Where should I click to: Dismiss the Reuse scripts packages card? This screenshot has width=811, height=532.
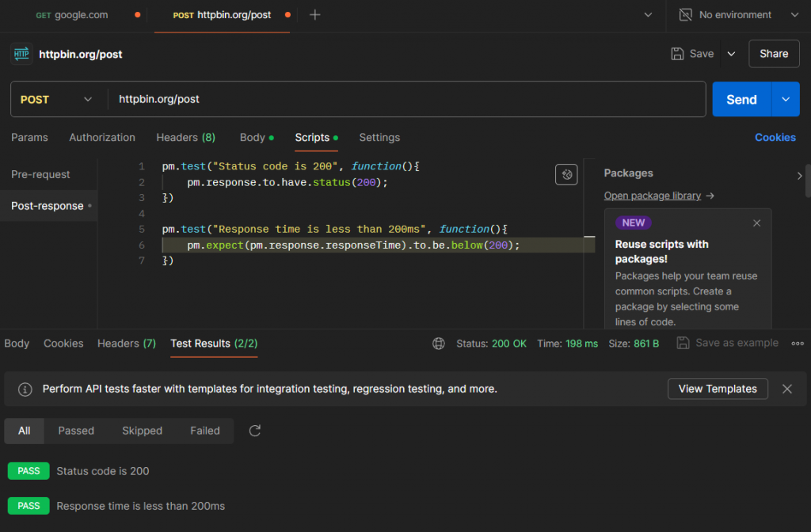756,222
